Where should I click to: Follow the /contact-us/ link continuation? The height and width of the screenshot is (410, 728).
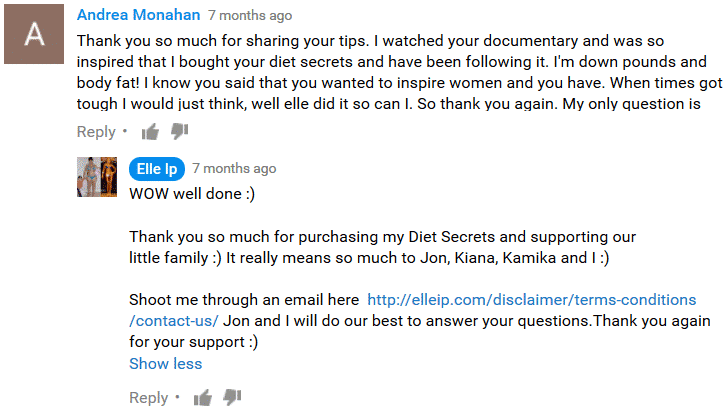[174, 321]
